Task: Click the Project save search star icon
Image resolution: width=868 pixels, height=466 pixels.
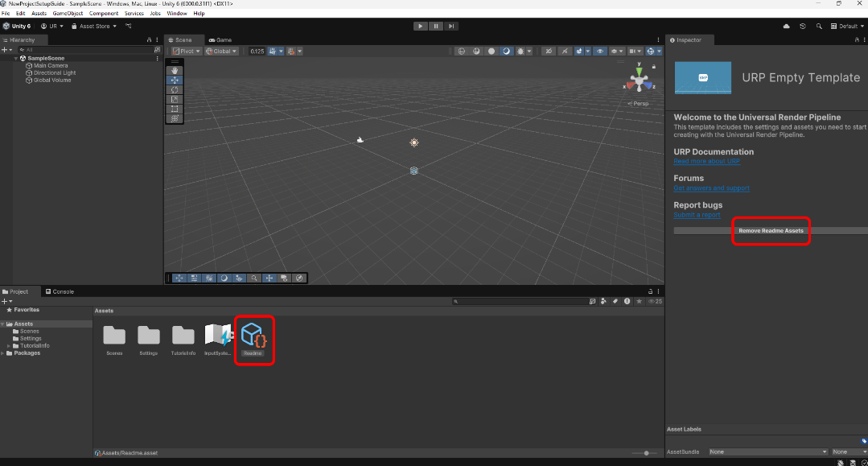Action: [639, 302]
